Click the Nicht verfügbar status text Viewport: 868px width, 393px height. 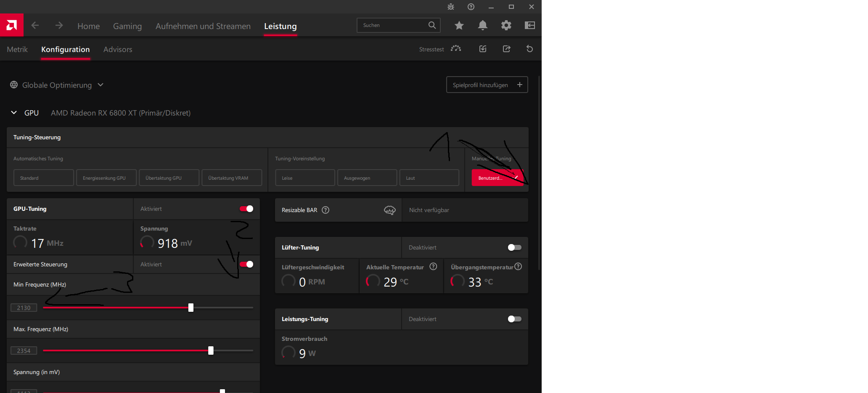tap(429, 210)
